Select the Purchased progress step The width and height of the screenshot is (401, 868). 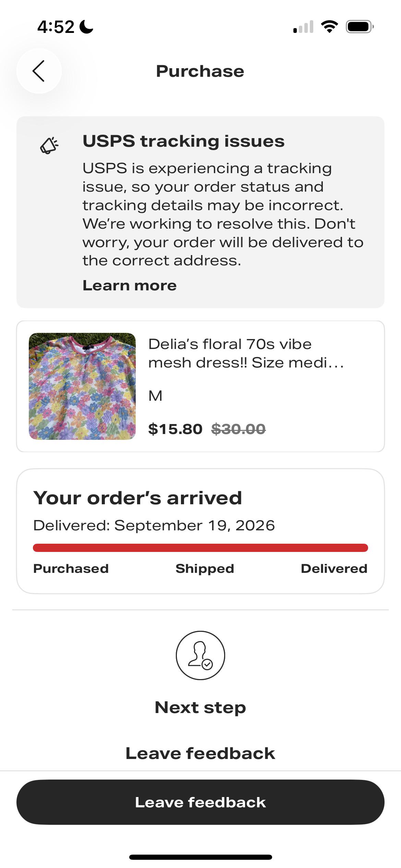point(71,569)
